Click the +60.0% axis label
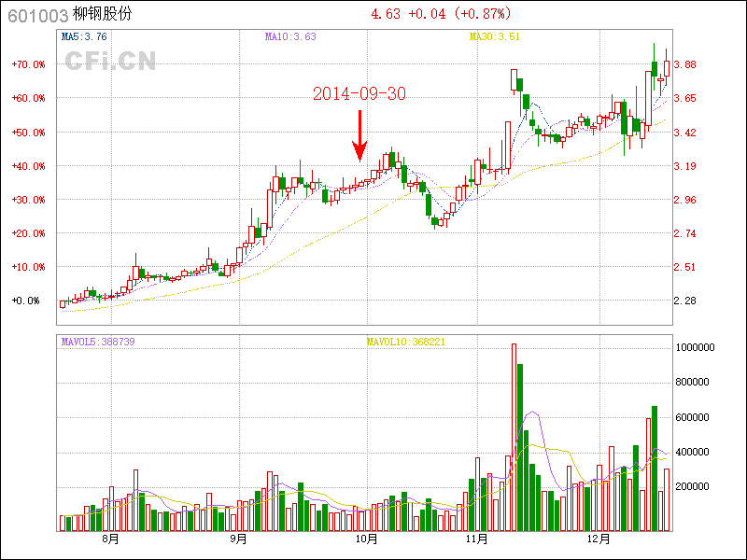The height and width of the screenshot is (560, 747). point(29,98)
